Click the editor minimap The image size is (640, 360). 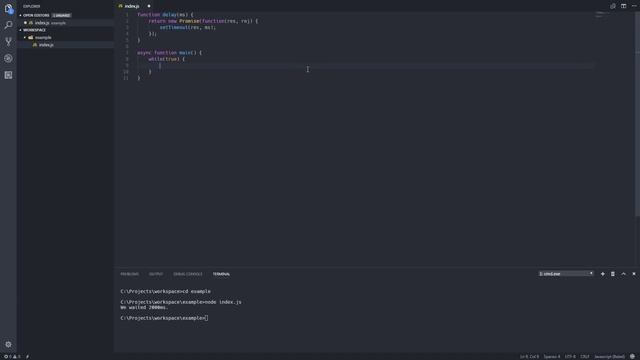click(x=602, y=15)
